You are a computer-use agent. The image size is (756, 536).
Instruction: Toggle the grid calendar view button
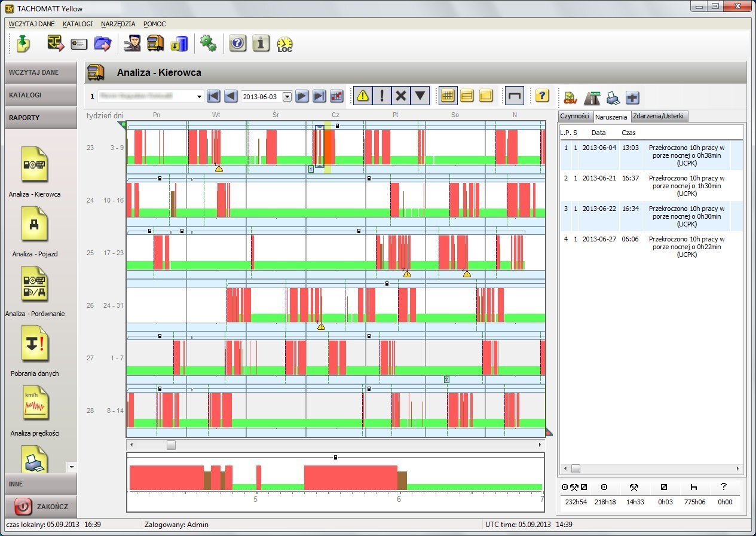tap(448, 96)
